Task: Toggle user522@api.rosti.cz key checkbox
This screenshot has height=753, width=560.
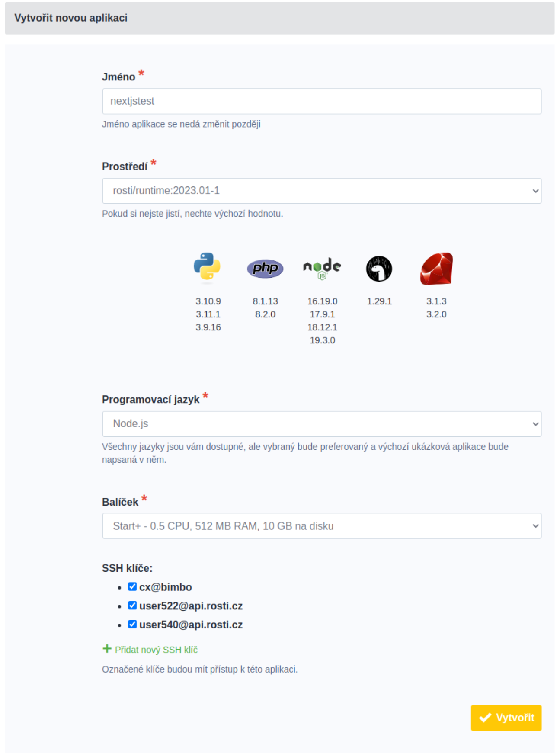Action: (x=132, y=606)
